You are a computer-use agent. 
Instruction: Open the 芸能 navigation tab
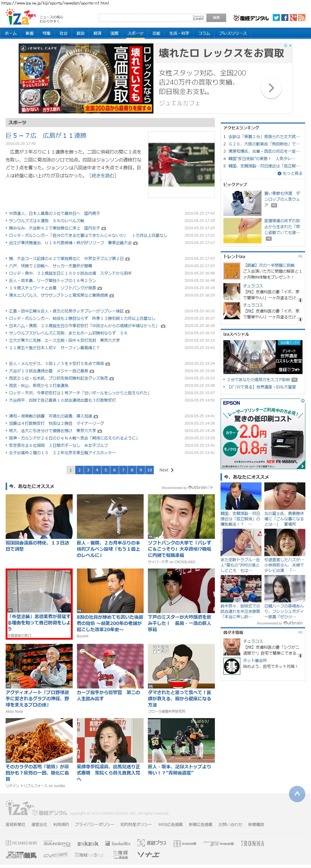click(156, 33)
